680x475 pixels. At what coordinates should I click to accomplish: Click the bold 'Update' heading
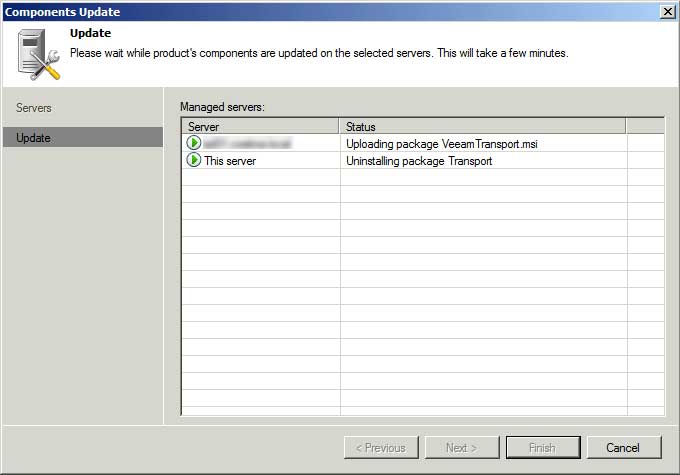tap(90, 33)
